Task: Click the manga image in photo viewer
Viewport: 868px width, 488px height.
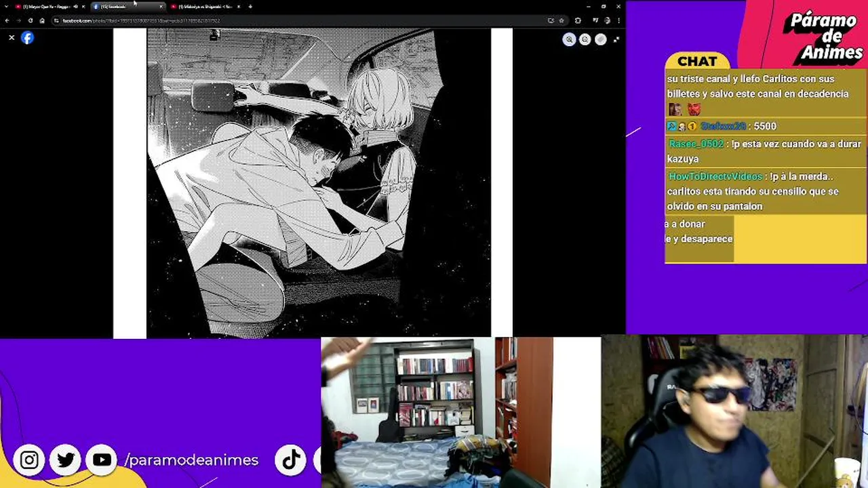Action: [x=319, y=182]
